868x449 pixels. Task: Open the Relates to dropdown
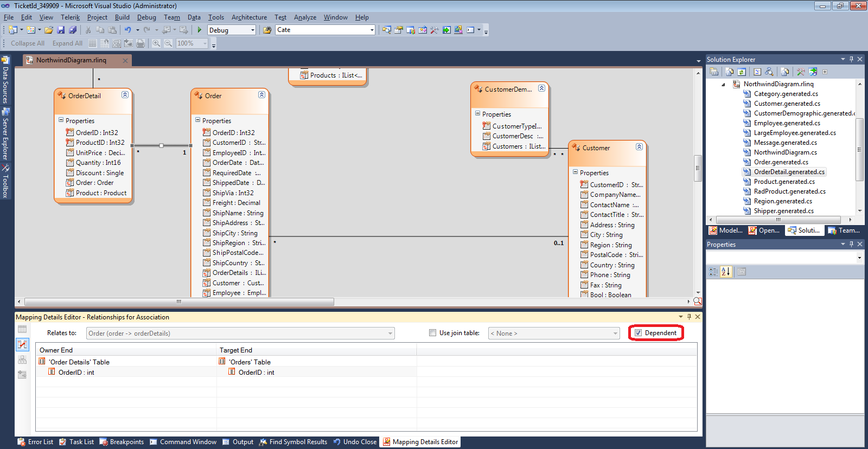click(x=390, y=333)
